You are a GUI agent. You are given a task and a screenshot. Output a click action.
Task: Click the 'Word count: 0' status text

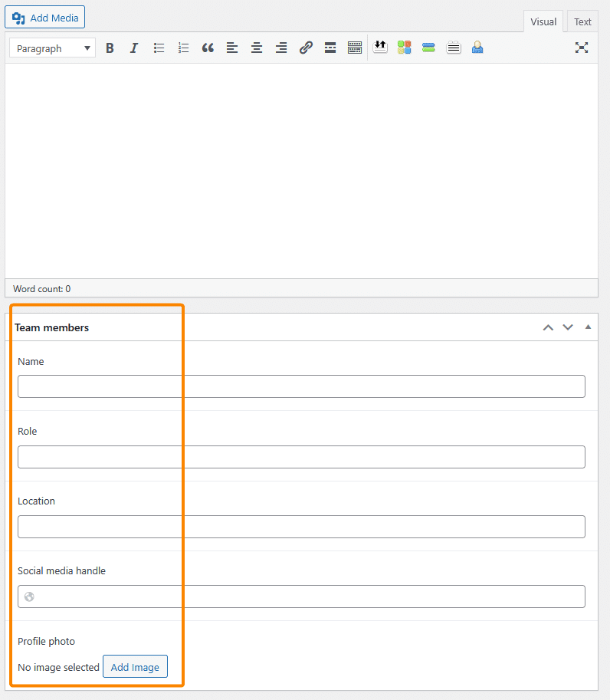pos(42,289)
